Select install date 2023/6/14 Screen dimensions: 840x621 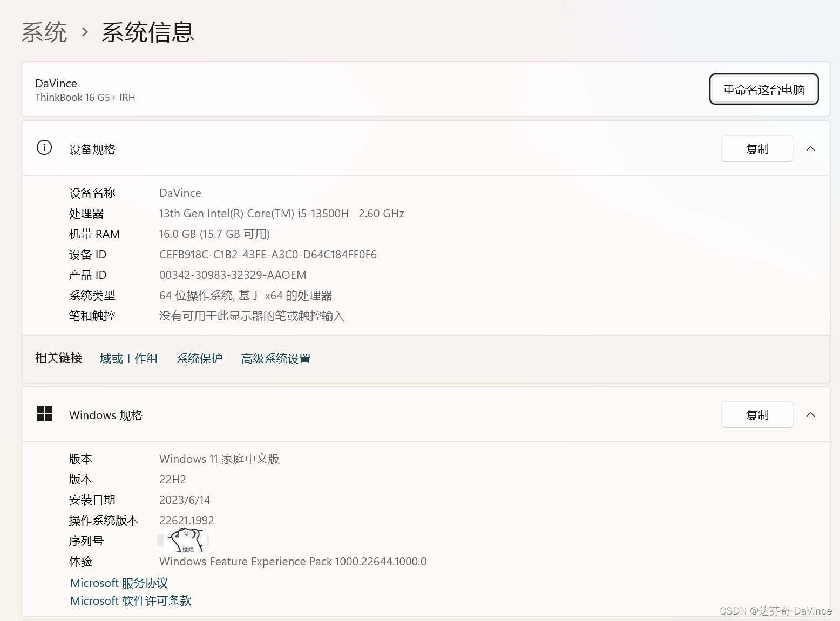(x=185, y=500)
